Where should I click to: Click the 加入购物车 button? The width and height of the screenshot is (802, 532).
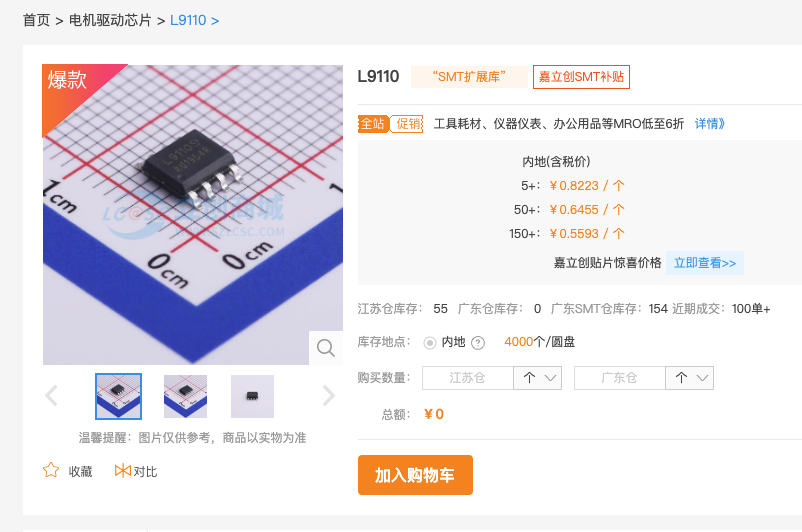(415, 475)
